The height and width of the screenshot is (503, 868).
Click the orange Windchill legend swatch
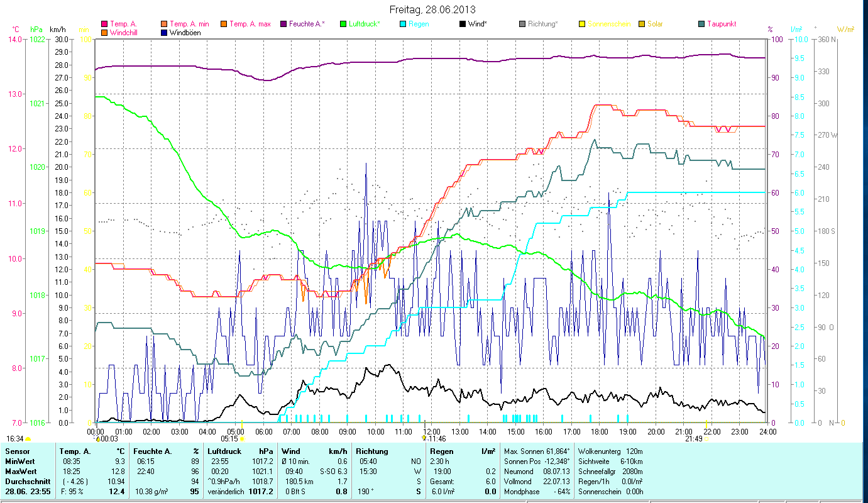[x=104, y=33]
